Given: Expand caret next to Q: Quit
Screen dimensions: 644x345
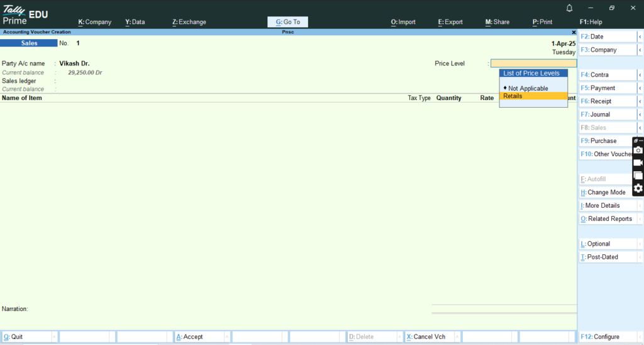Looking at the screenshot, I should [54, 337].
